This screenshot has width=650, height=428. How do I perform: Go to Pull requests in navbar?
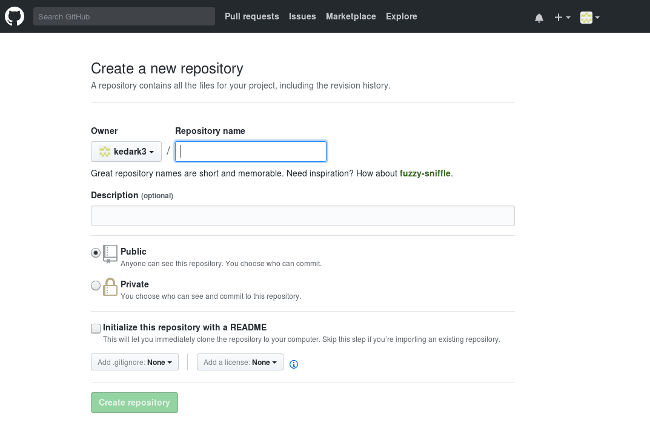pyautogui.click(x=252, y=17)
